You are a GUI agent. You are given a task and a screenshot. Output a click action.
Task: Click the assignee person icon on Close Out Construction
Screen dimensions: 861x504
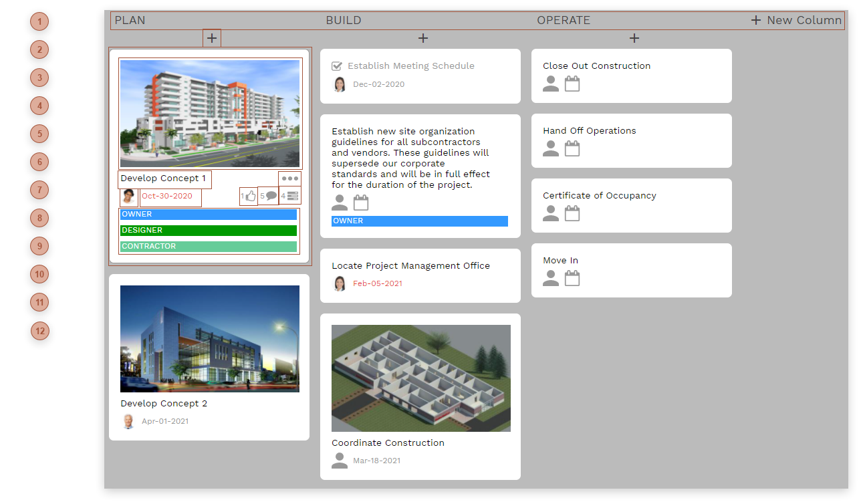[x=550, y=84]
